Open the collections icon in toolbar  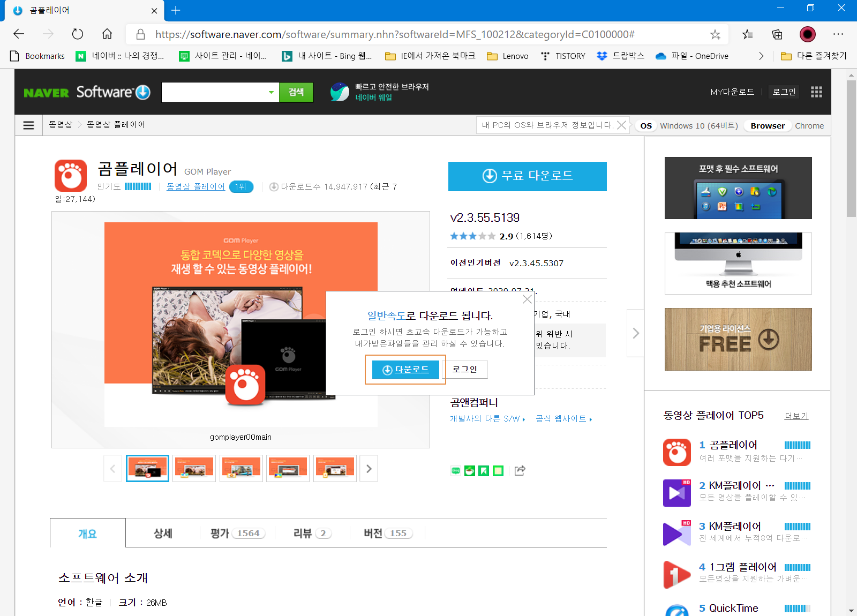coord(777,34)
